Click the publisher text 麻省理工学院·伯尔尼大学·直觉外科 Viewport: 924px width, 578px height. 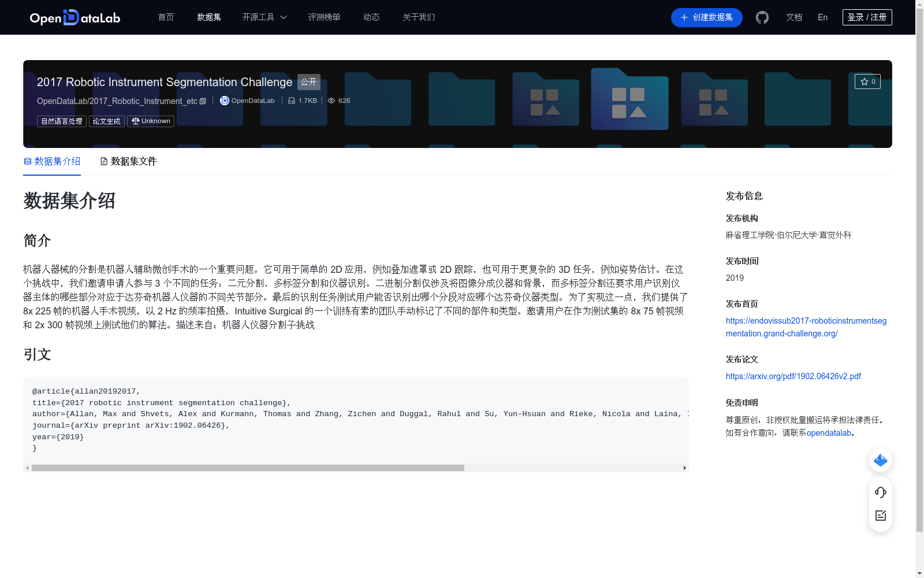click(x=788, y=235)
